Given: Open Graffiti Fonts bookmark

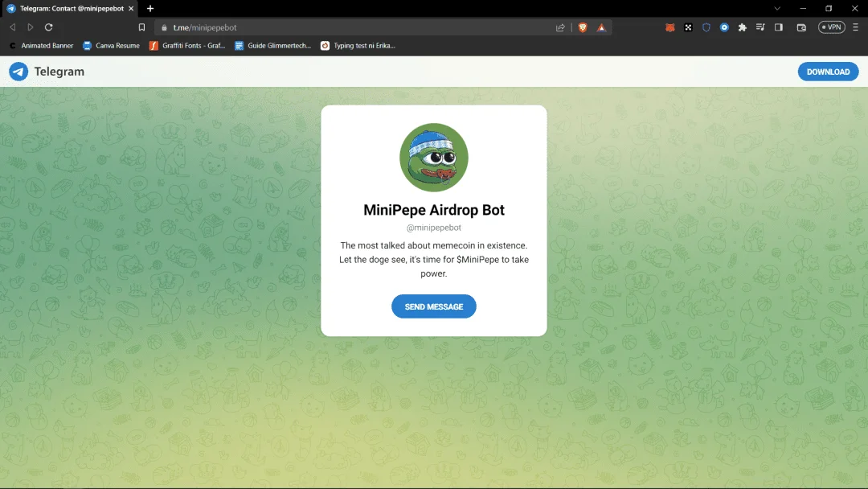Looking at the screenshot, I should [187, 45].
